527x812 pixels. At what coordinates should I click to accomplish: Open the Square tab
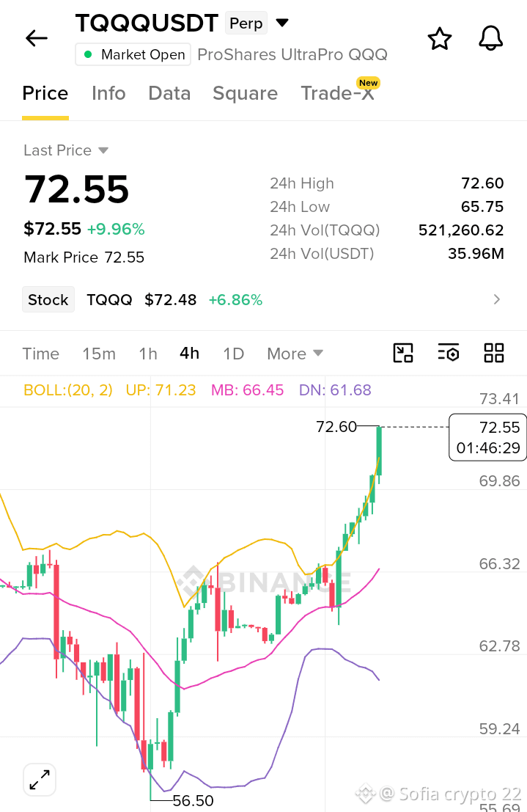point(245,93)
